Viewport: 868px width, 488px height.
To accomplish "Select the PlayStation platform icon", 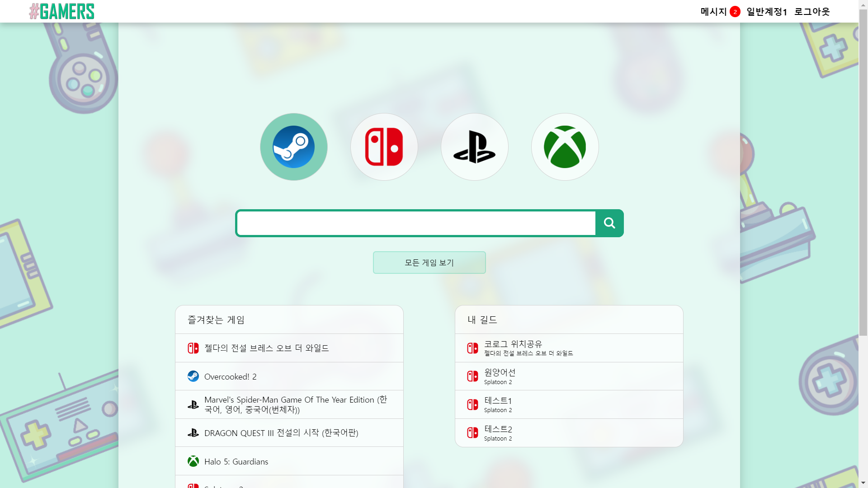I will 474,146.
